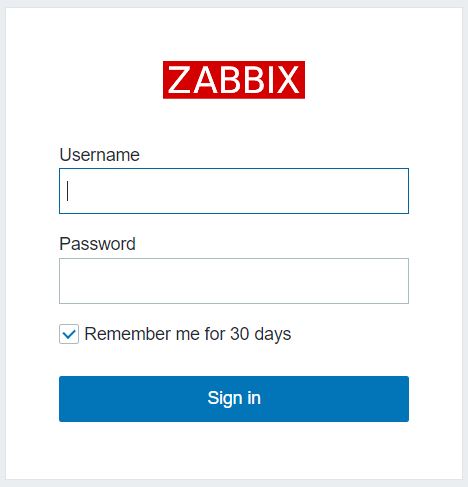Click the blinking text cursor in Username
The image size is (468, 487).
(68, 191)
